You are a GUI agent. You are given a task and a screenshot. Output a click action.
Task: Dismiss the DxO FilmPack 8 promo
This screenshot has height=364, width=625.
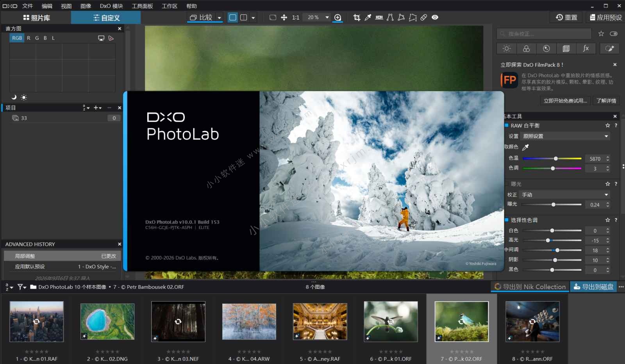point(615,65)
